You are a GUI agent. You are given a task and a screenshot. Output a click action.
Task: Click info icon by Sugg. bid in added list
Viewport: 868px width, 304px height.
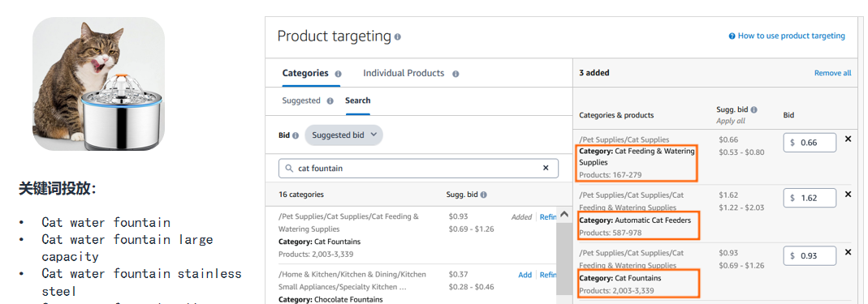click(754, 109)
